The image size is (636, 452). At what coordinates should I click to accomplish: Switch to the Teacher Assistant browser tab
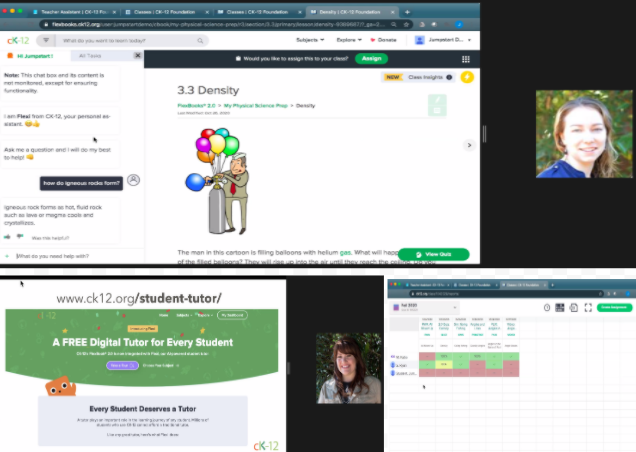click(74, 12)
